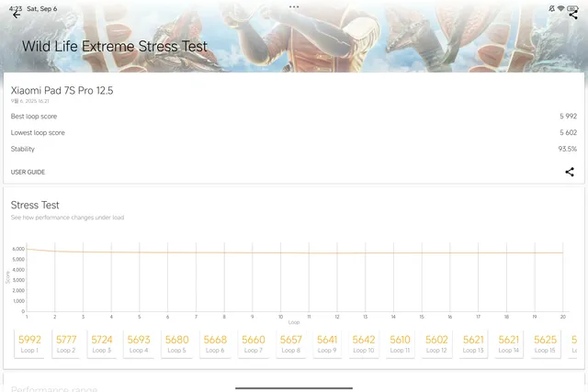Image resolution: width=588 pixels, height=392 pixels.
Task: Click the Loop 10 card showing 5642
Action: [x=363, y=343]
